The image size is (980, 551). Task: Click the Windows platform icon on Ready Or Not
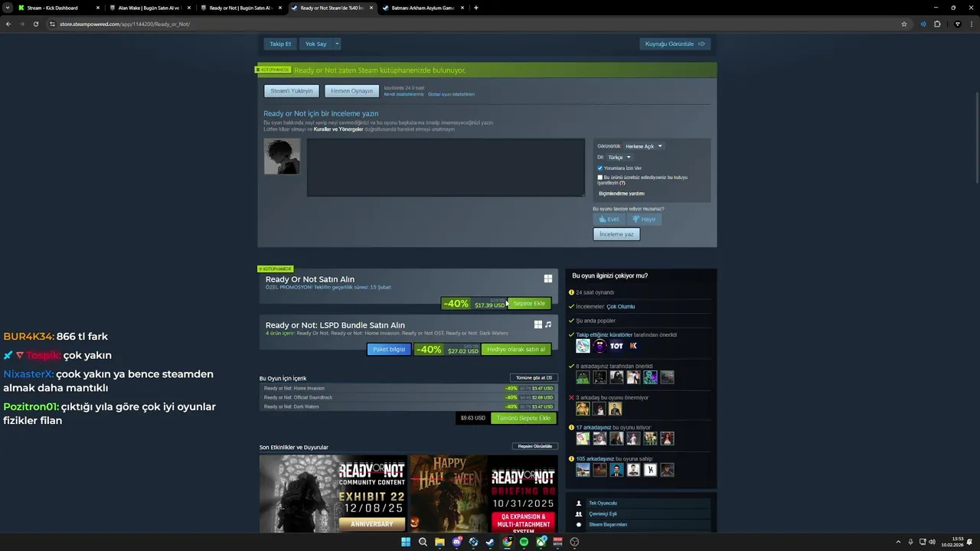[x=548, y=279]
